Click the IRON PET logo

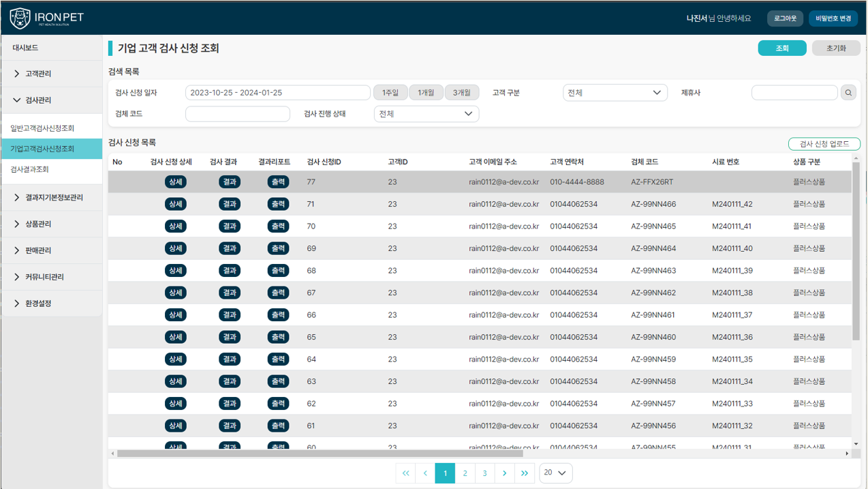point(46,18)
